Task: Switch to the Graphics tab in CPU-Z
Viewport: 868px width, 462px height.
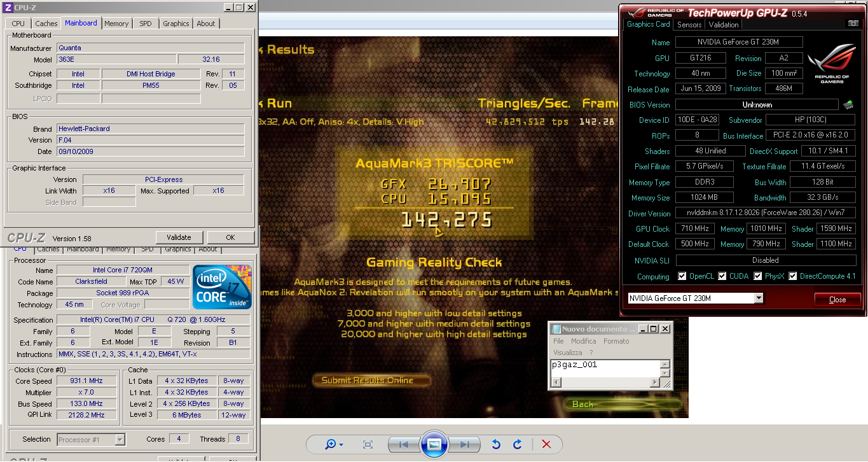Action: (176, 24)
